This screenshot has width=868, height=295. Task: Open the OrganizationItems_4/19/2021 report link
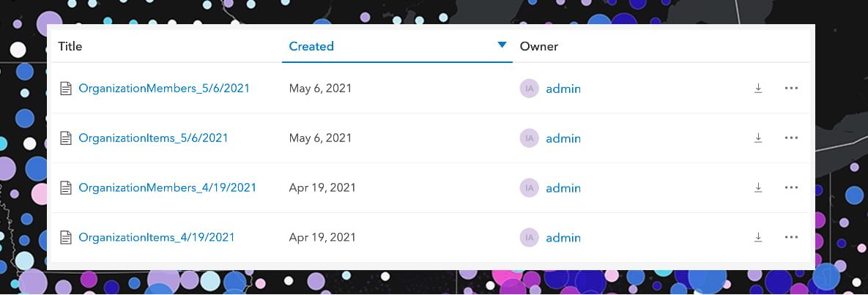coord(156,237)
